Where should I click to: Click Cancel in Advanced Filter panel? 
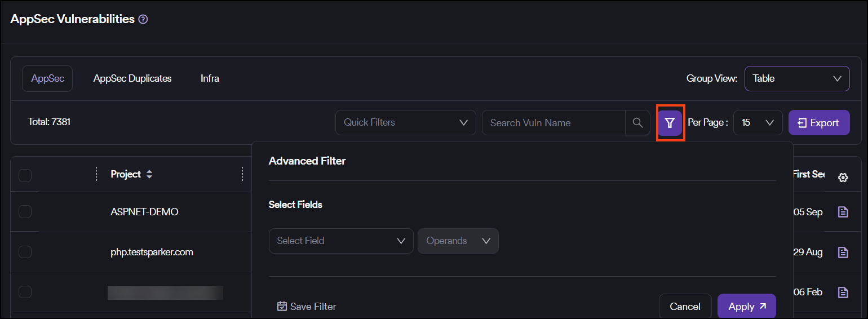click(x=685, y=307)
